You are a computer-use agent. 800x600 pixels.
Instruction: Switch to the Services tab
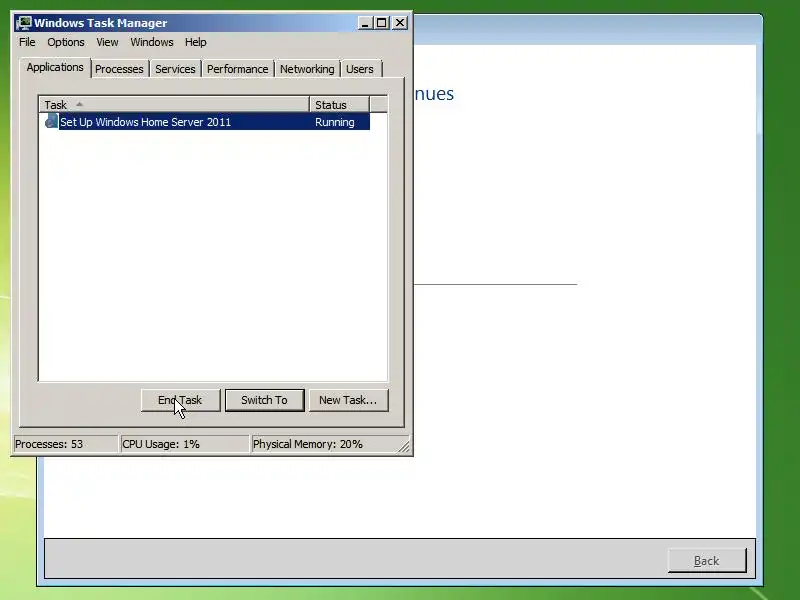(x=175, y=69)
